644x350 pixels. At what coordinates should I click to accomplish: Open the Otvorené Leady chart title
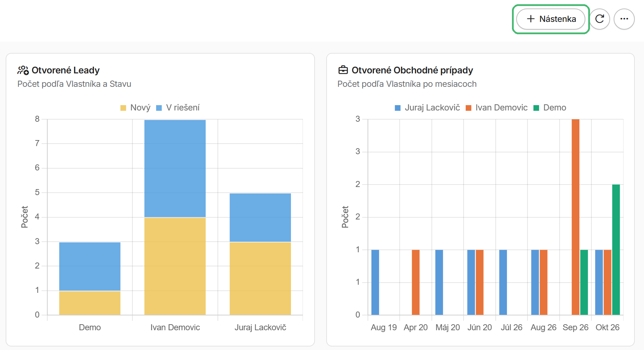[66, 70]
